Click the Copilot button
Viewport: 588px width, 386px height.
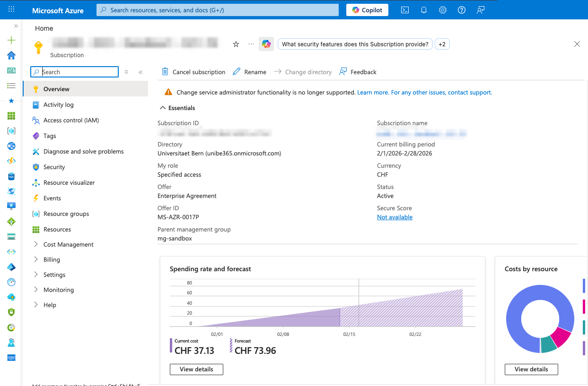(x=367, y=10)
